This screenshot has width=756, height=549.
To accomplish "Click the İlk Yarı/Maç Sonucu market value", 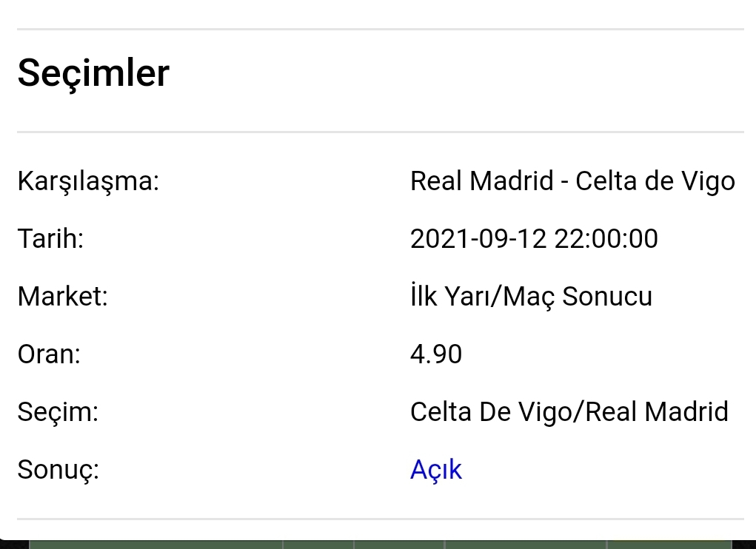I will (531, 296).
